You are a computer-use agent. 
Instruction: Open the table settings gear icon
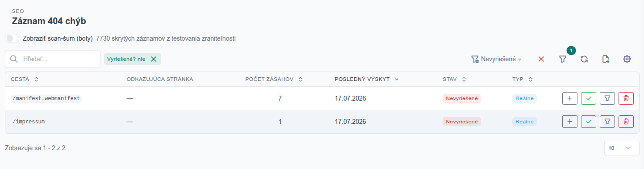click(627, 59)
